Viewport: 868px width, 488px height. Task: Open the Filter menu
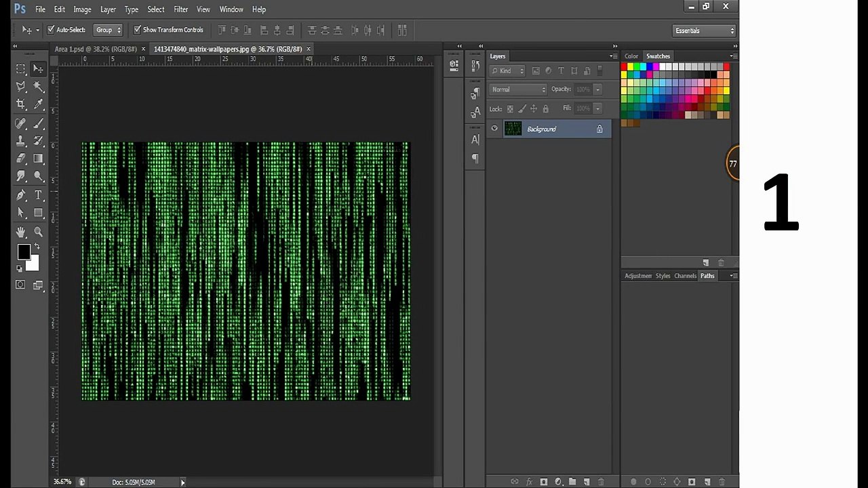[x=180, y=9]
